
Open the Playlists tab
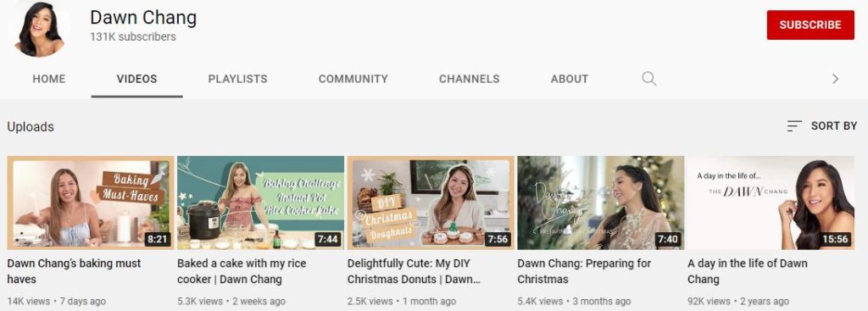pos(237,79)
